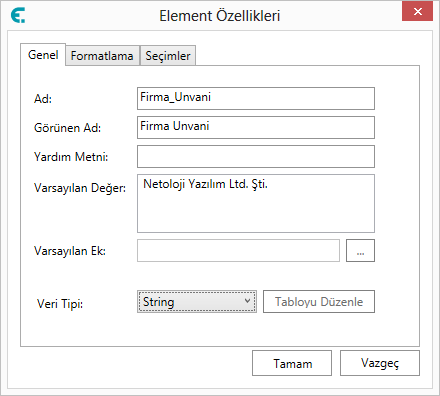Close the Element Özellikleri dialog
Screen dimensions: 440x396
pyautogui.click(x=417, y=12)
